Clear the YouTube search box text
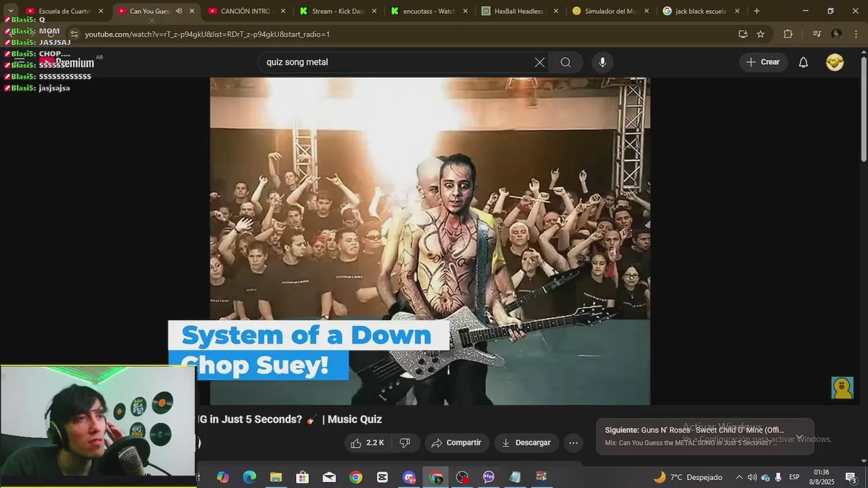This screenshot has width=868, height=488. tap(539, 62)
